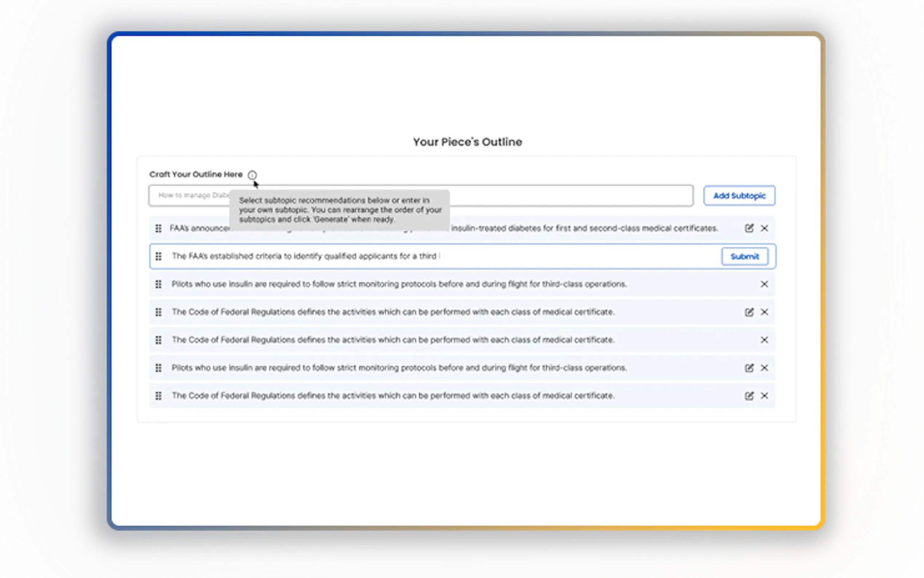Viewport: 924px width, 578px height.
Task: Delete the last Code of Federal Regulations subtopic
Action: 764,396
